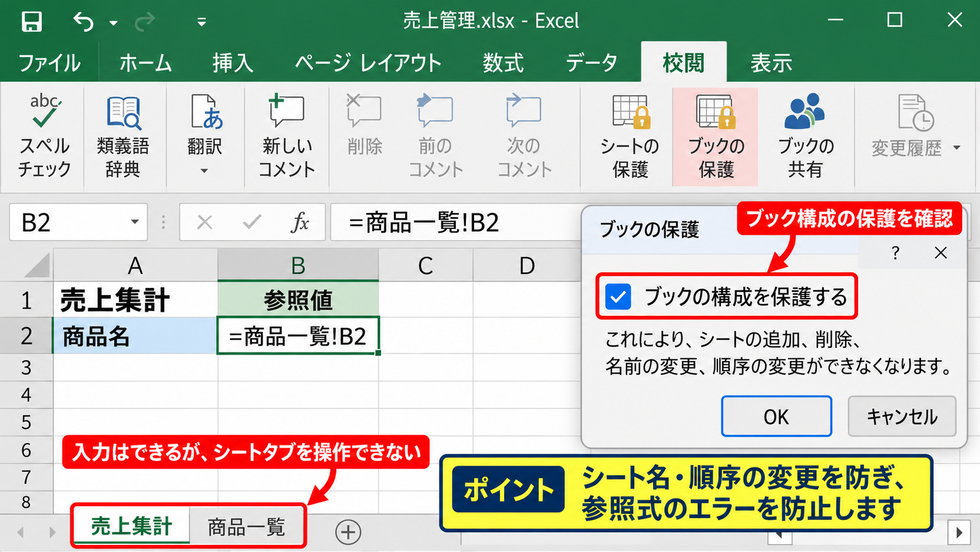Switch to ホーム ribbon tab
This screenshot has width=980, height=552.
pyautogui.click(x=145, y=63)
